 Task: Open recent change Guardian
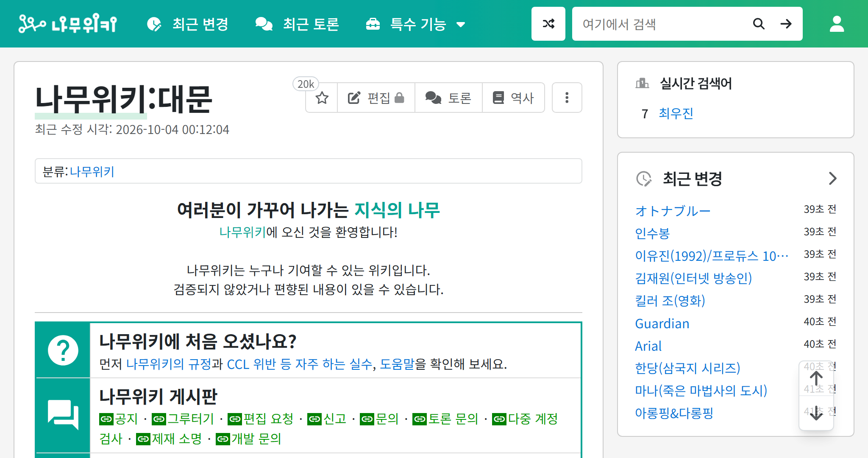coord(662,324)
